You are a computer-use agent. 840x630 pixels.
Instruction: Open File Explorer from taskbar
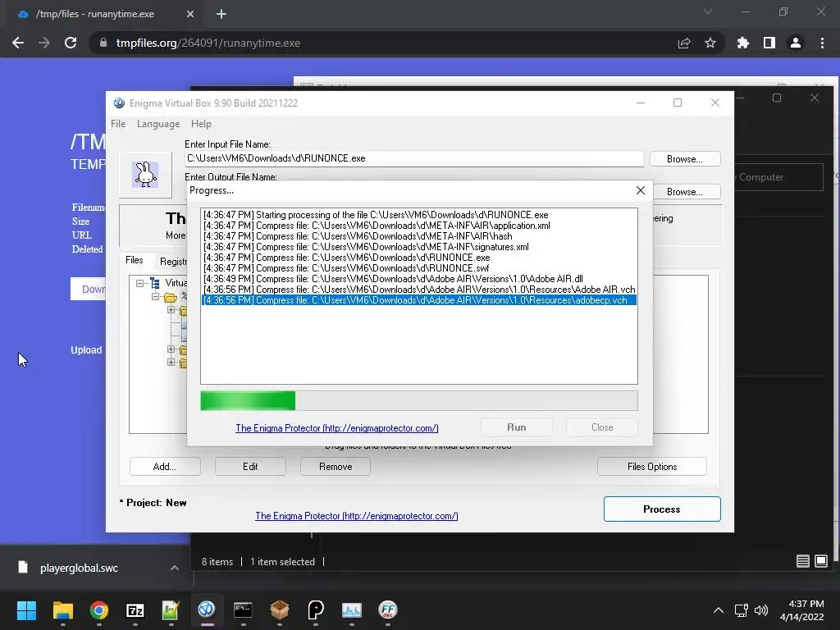coord(62,610)
